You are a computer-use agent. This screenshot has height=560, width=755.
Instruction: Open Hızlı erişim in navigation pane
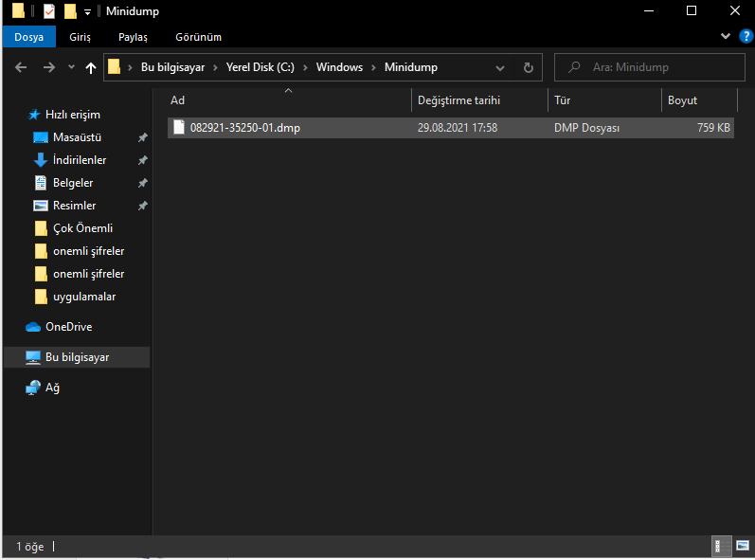[x=73, y=115]
